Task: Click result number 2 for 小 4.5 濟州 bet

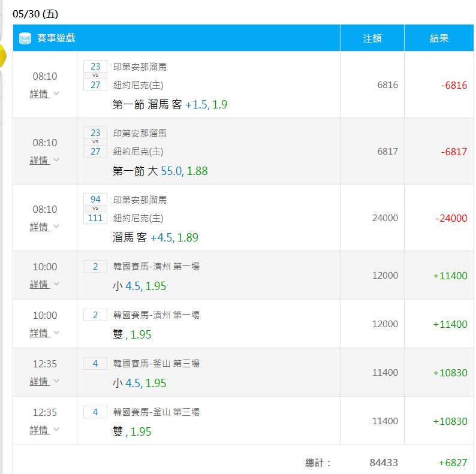Action: [x=95, y=267]
